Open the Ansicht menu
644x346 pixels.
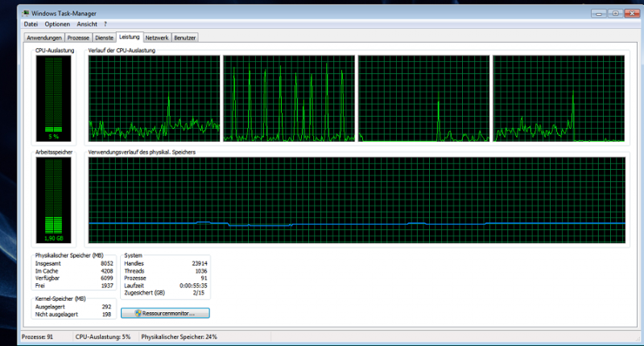pyautogui.click(x=87, y=24)
